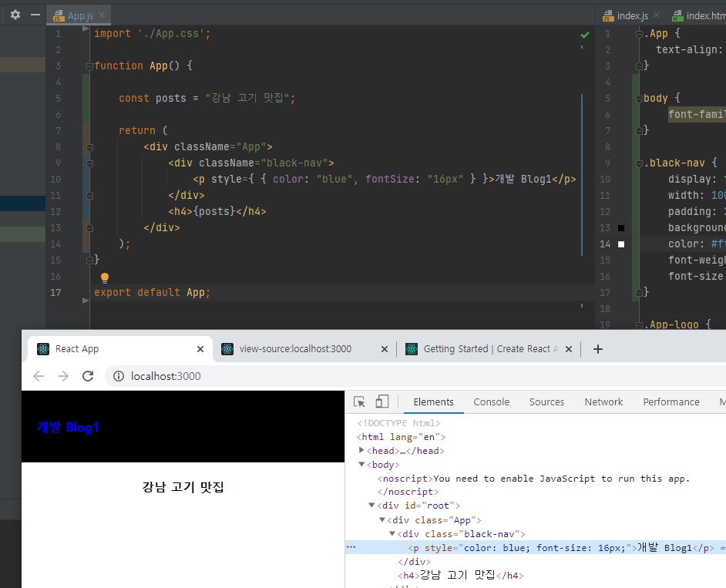This screenshot has height=588, width=726.
Task: Click the blue 개발 Blog1 text on page
Action: click(68, 428)
